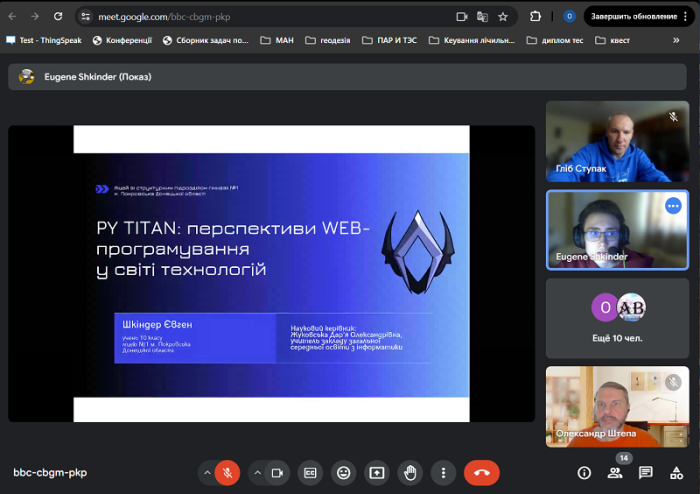This screenshot has height=494, width=700.
Task: Open the emoji reactions panel
Action: tap(344, 472)
